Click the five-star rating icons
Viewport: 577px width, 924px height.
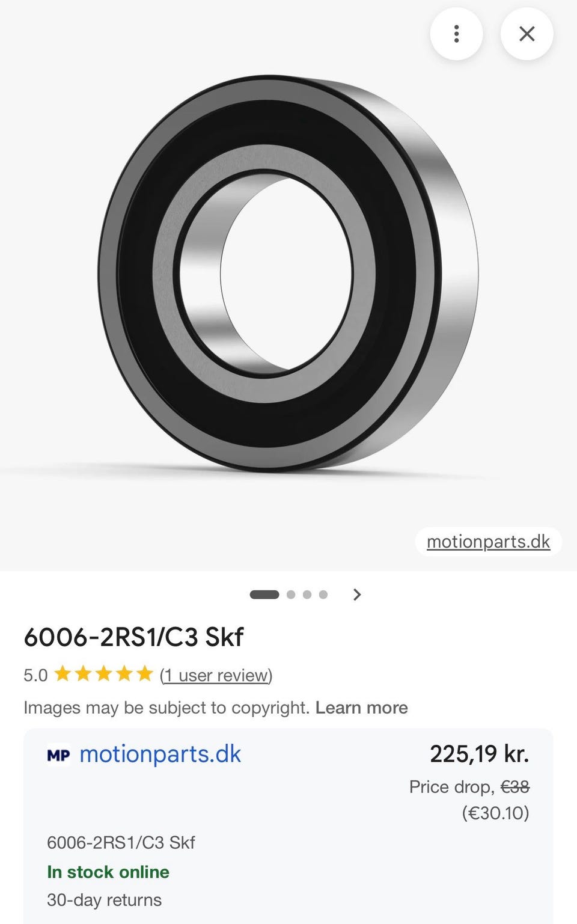[x=103, y=674]
